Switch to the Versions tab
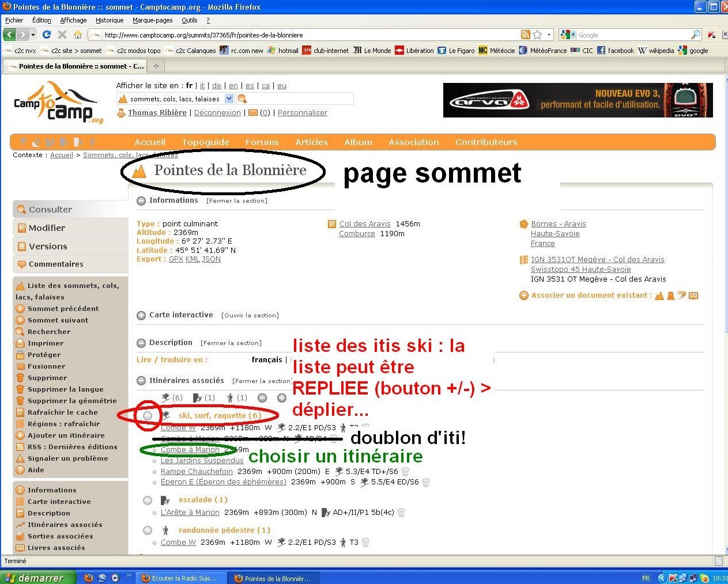The width and height of the screenshot is (728, 584). [70, 247]
